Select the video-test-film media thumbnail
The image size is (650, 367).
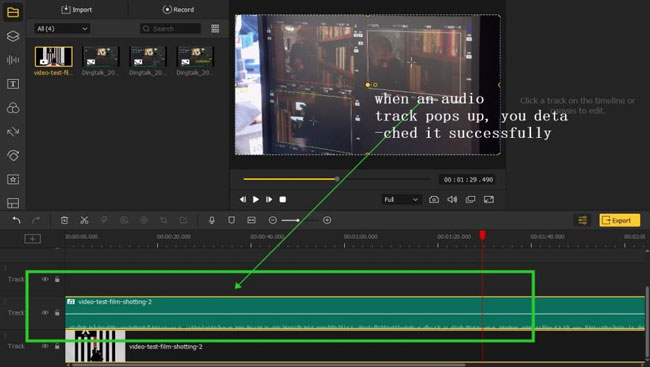[x=53, y=57]
